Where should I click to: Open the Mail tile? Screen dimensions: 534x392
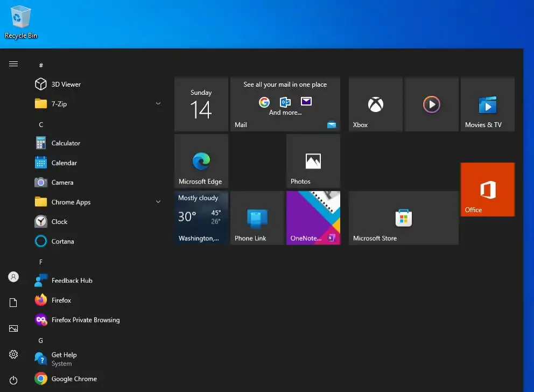pyautogui.click(x=285, y=104)
